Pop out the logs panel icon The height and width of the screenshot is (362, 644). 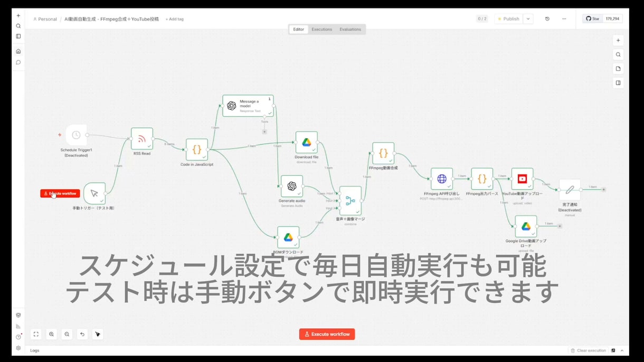click(613, 350)
